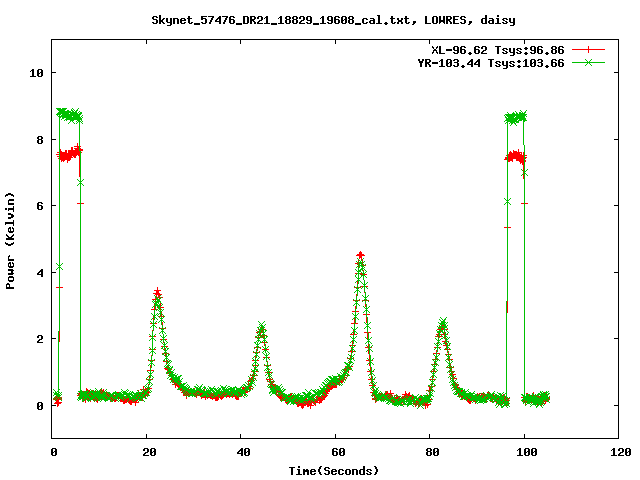This screenshot has height=480, width=640.
Task: Click the x-axis tick label 40
Action: tap(244, 452)
